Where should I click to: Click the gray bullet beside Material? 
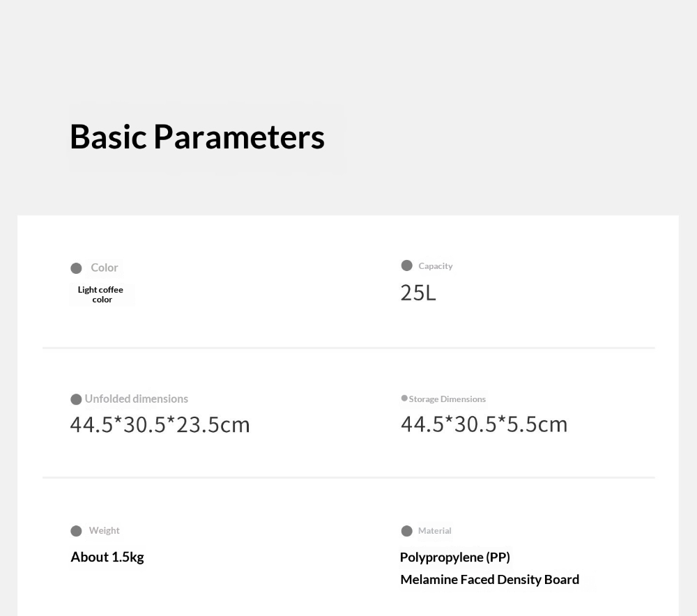(407, 531)
